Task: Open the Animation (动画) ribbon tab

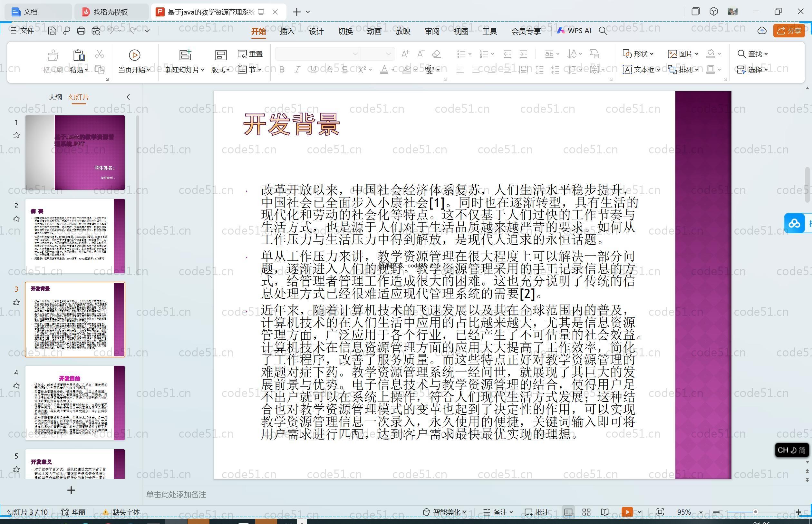Action: pyautogui.click(x=374, y=31)
